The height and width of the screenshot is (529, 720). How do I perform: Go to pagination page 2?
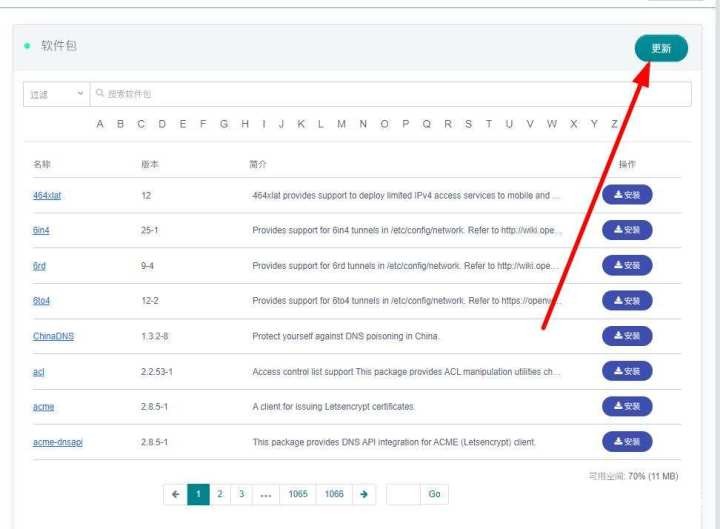coord(220,494)
